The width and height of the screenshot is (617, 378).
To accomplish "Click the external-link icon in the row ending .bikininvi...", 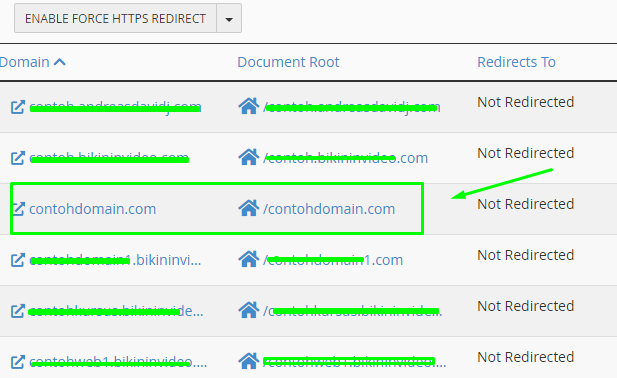I will (18, 260).
